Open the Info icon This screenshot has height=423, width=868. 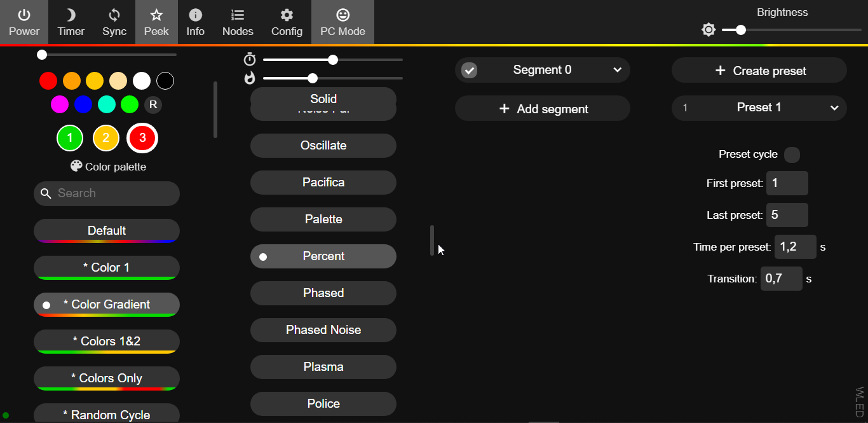(x=196, y=15)
